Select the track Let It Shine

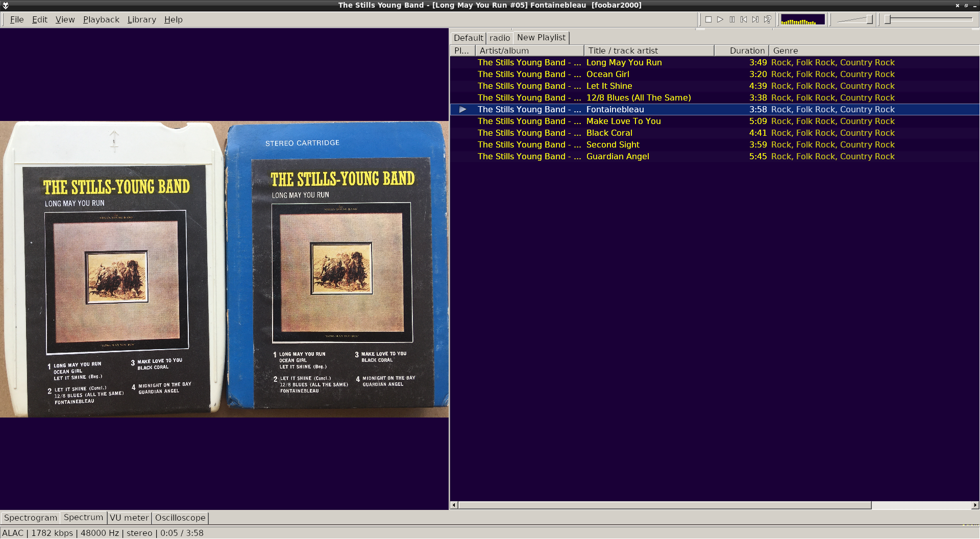[715, 86]
